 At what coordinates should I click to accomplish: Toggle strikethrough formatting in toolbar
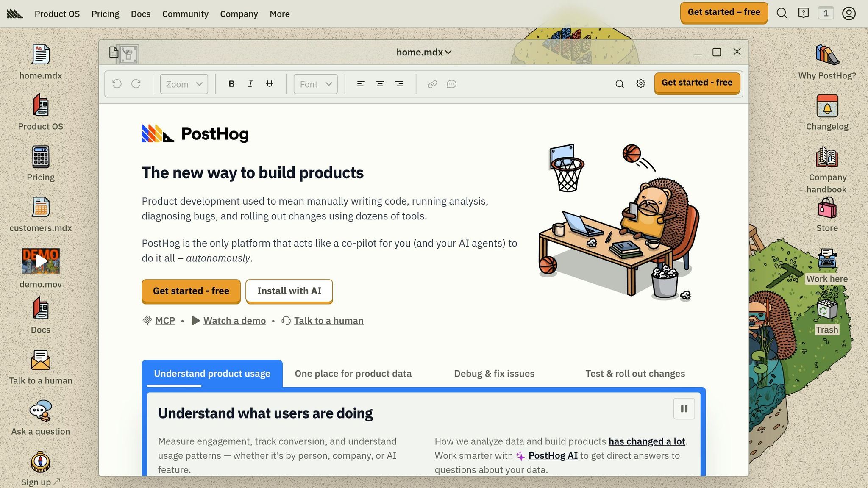tap(270, 84)
